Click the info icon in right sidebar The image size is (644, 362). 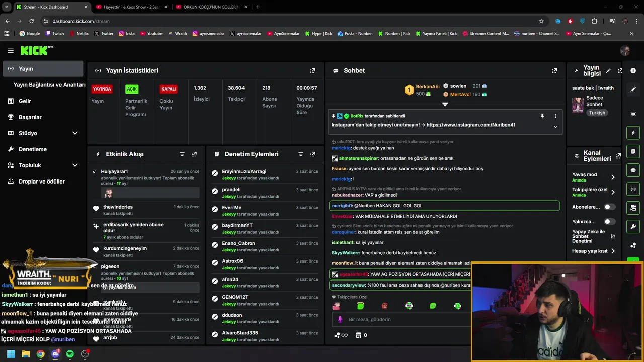pyautogui.click(x=633, y=71)
